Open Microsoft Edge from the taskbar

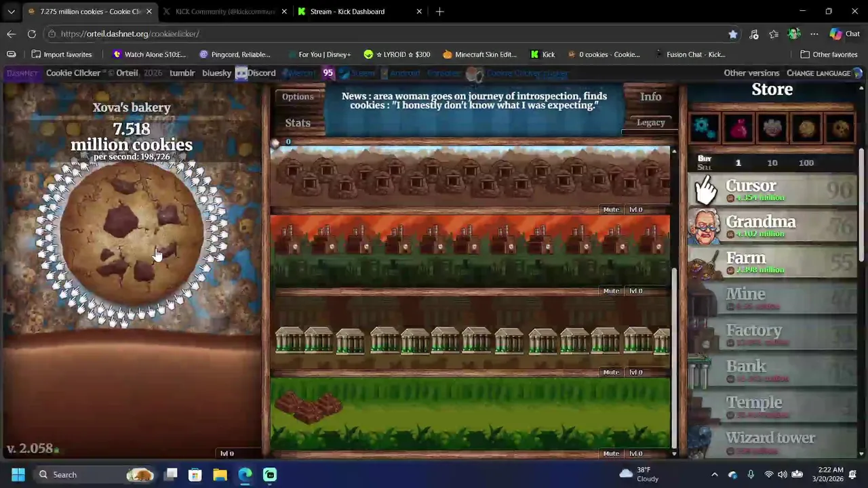pyautogui.click(x=245, y=474)
